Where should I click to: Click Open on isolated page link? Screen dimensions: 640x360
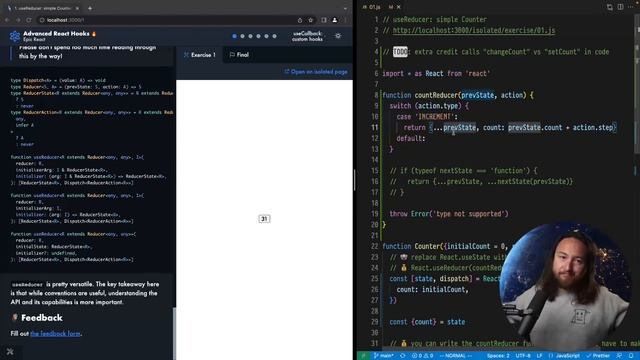(x=316, y=72)
